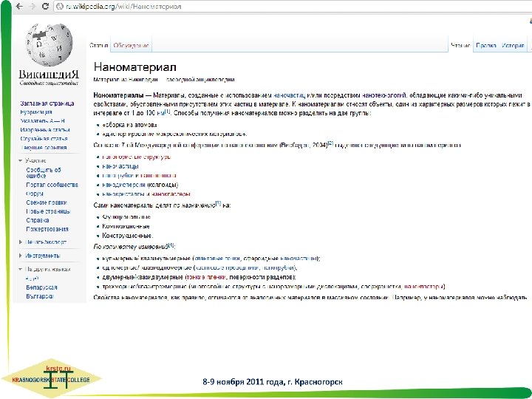This screenshot has height=399, width=532.
Task: Click footnote reference [3] after по назначению
Action: point(218,203)
